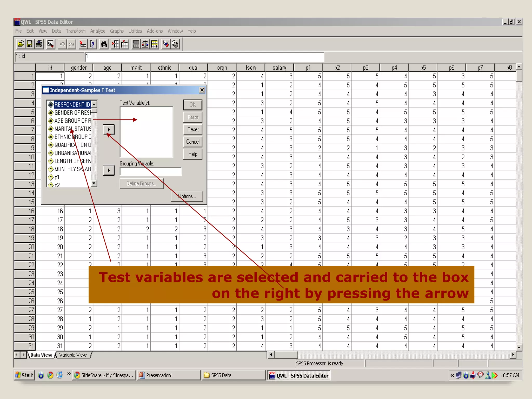Open the Windows Start button
Screen dimensions: 532x399
24,375
